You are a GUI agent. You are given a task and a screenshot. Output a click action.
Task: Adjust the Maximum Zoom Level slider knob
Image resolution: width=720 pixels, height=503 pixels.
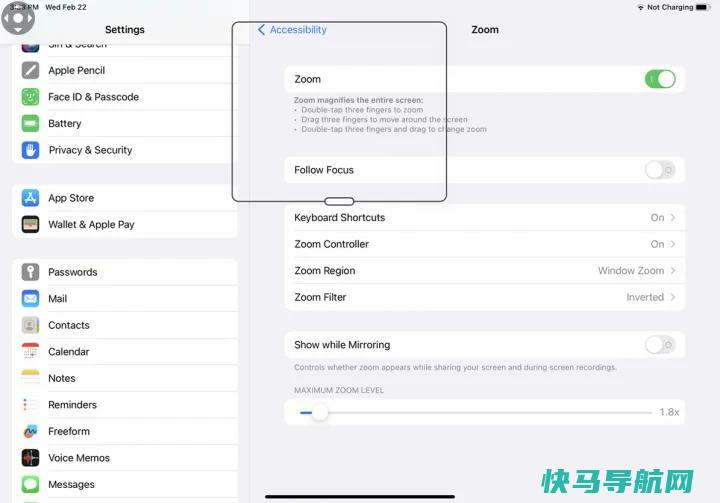[x=320, y=412]
